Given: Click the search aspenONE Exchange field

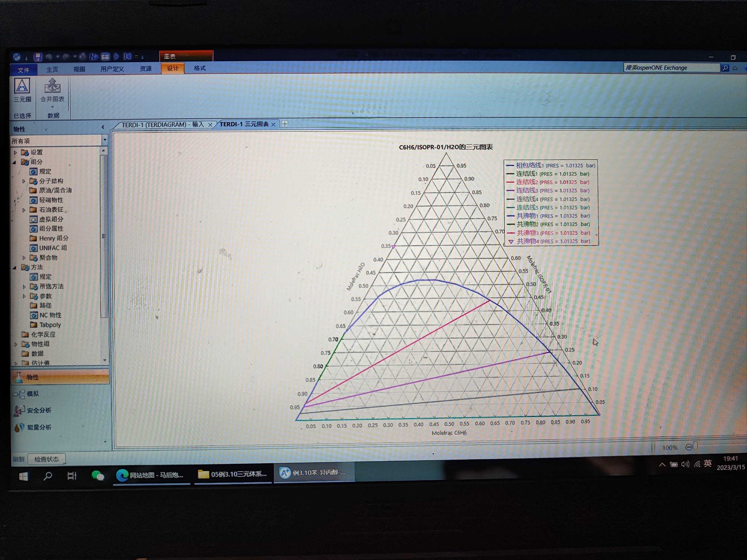Looking at the screenshot, I should click(671, 68).
